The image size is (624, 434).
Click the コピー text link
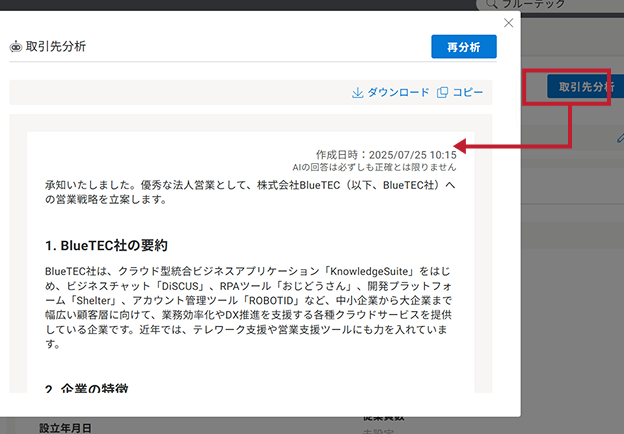468,93
